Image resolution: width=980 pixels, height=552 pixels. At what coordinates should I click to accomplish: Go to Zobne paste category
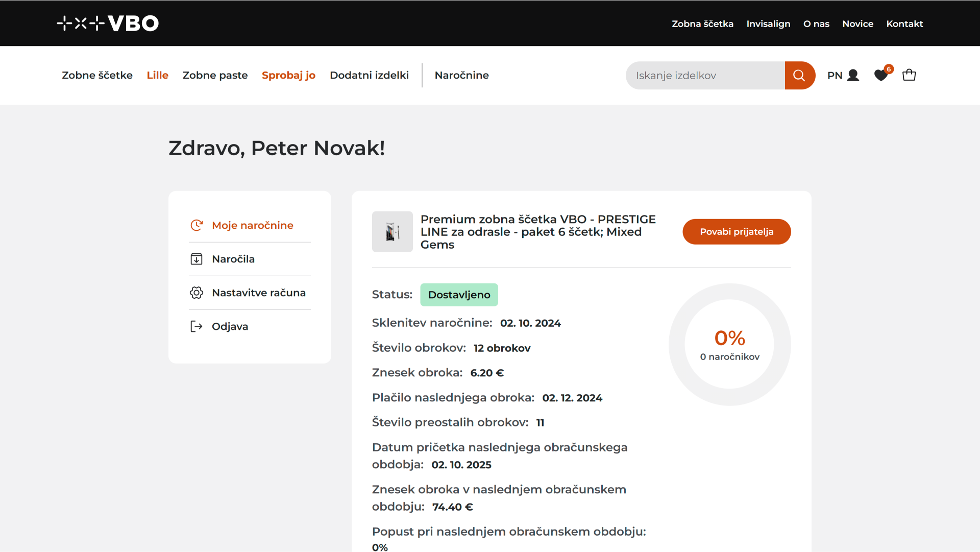pyautogui.click(x=215, y=76)
